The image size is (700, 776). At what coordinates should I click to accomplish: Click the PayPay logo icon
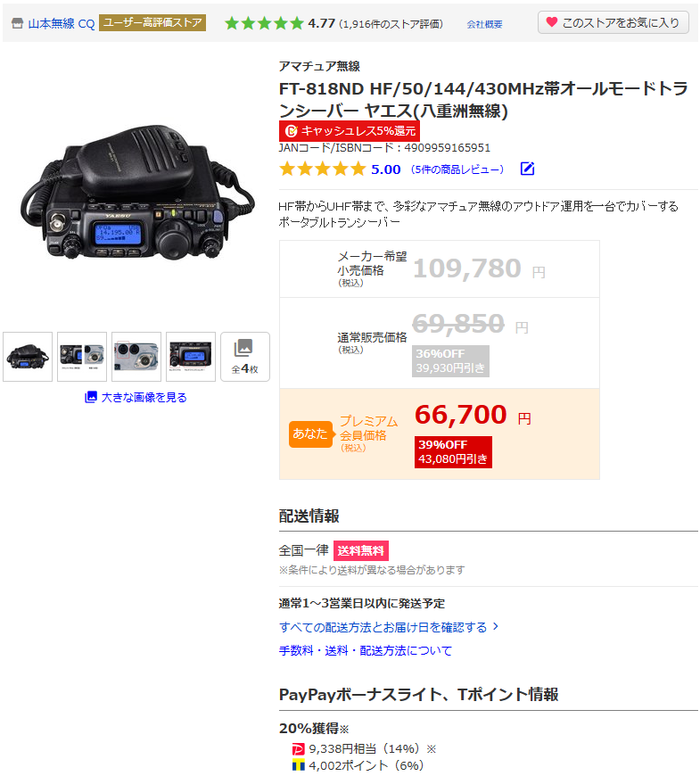(298, 748)
